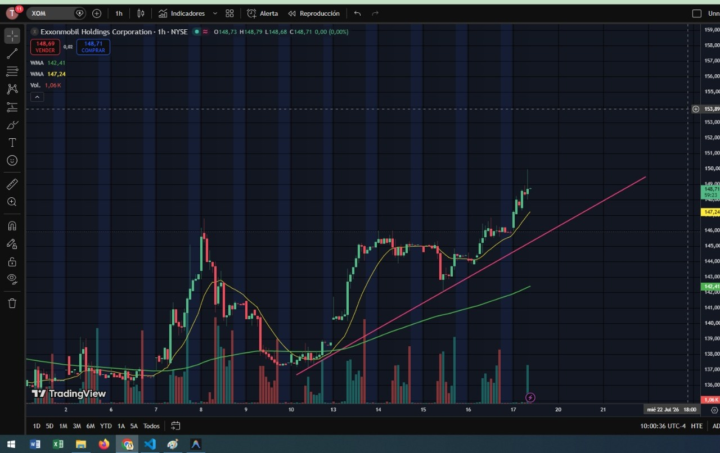Open the candlestick chart type selector
720x453 pixels.
[x=141, y=13]
